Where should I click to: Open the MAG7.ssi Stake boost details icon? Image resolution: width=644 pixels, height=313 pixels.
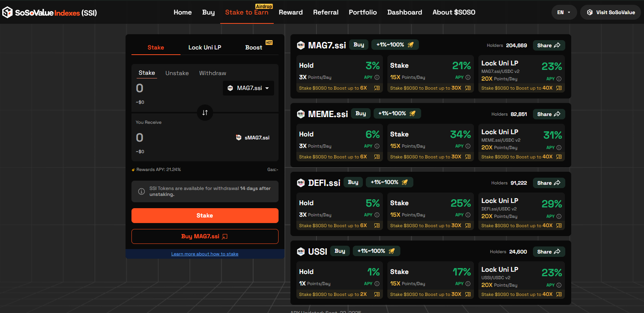(x=468, y=88)
